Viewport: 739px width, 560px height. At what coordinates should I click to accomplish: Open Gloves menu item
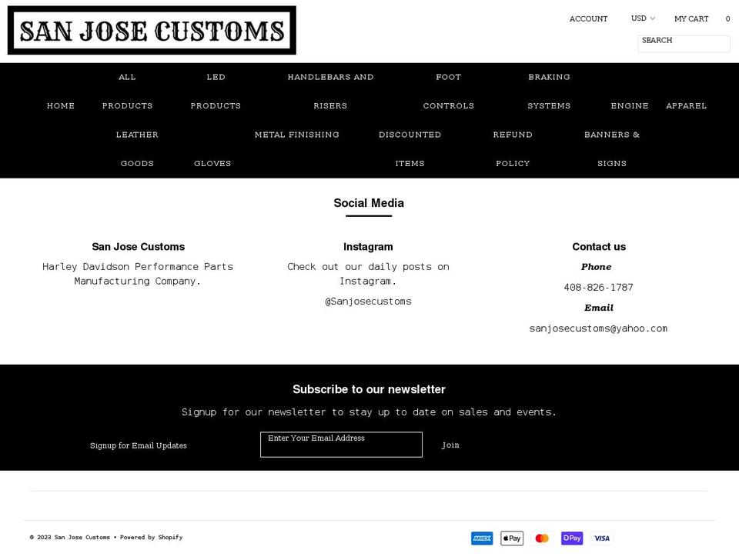[212, 163]
